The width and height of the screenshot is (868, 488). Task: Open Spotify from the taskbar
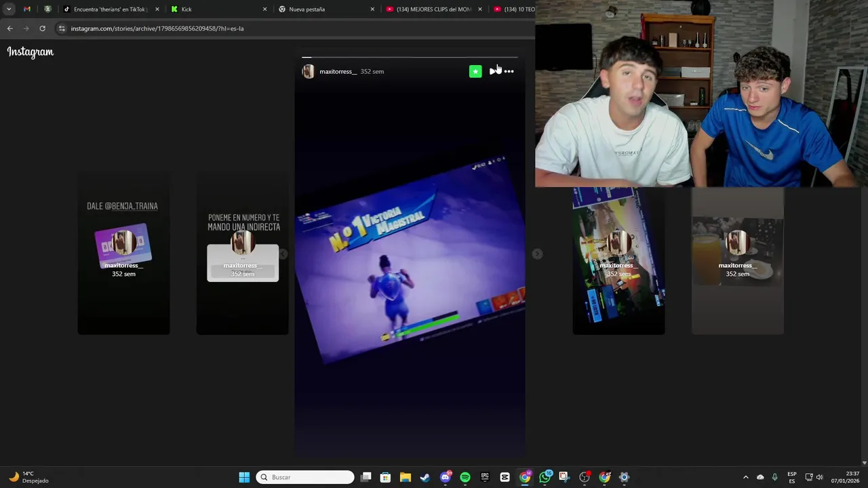tap(465, 477)
